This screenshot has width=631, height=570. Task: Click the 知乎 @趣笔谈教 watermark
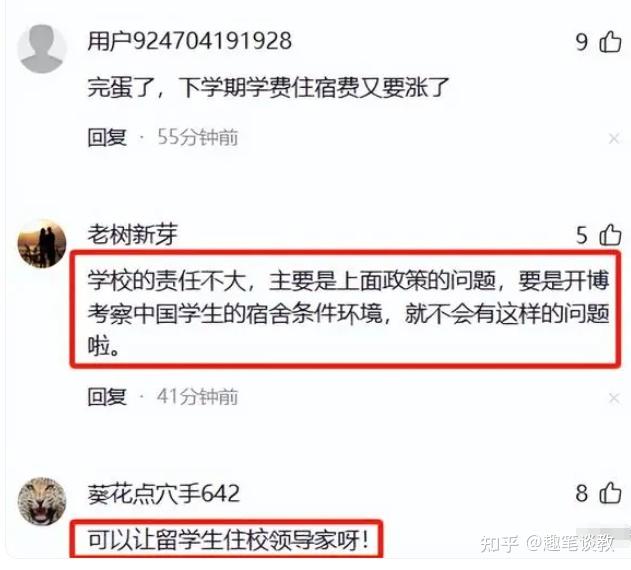tap(547, 543)
